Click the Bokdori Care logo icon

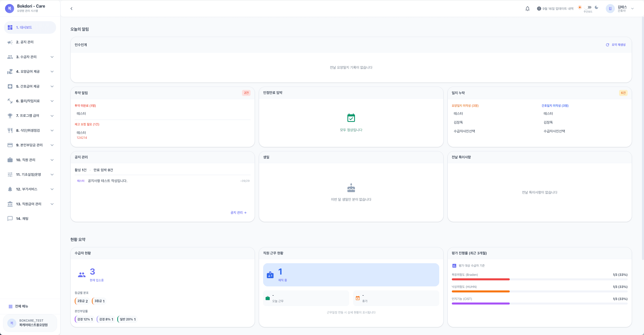(x=10, y=8)
